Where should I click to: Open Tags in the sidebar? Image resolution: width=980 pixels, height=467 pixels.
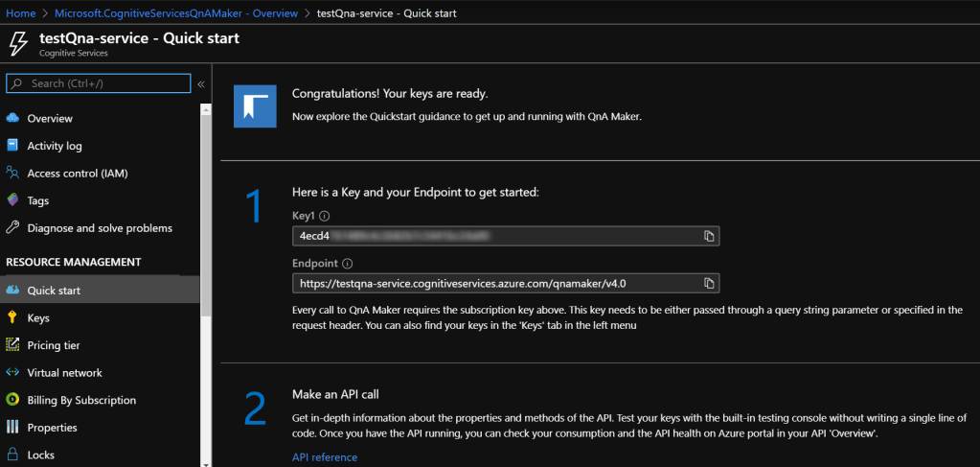coord(38,201)
